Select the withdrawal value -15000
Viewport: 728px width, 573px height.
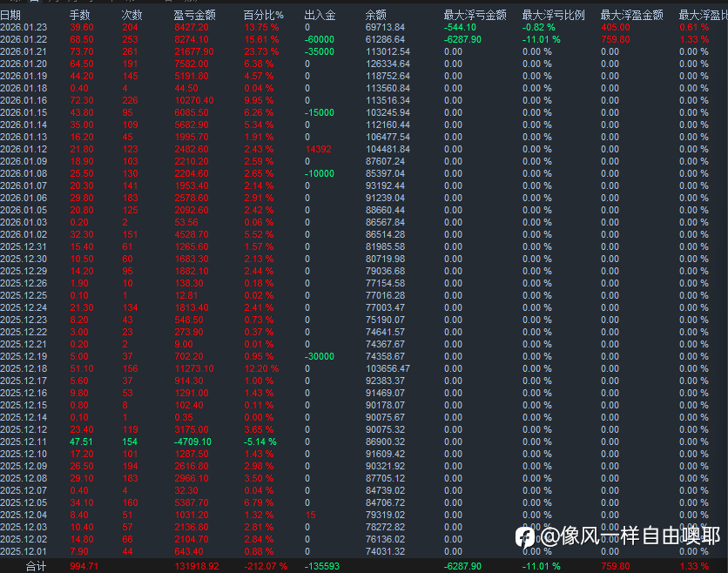coord(320,112)
